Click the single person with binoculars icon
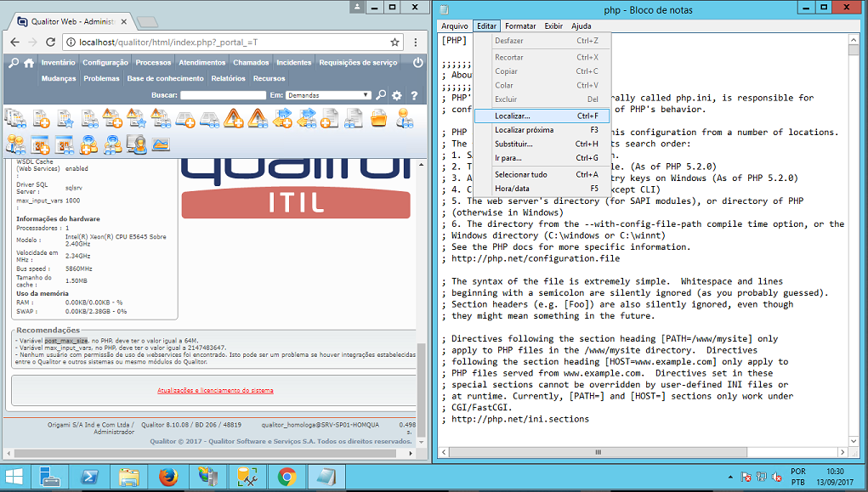 tap(405, 118)
